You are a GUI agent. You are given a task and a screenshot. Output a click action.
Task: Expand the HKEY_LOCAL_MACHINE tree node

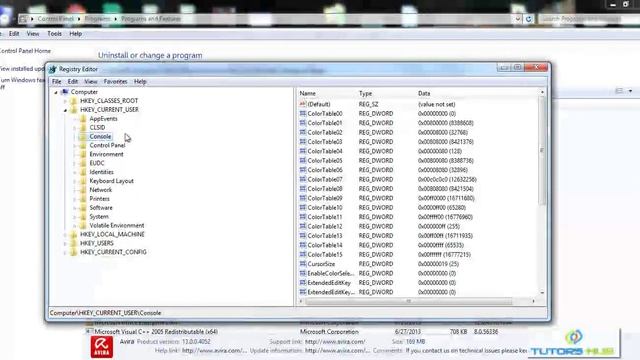point(65,235)
